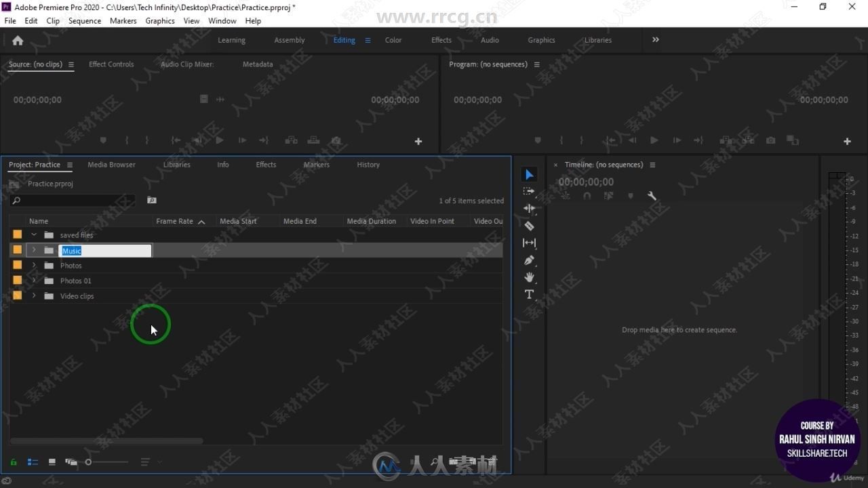
Task: Expand the Photos bin
Action: pyautogui.click(x=34, y=266)
